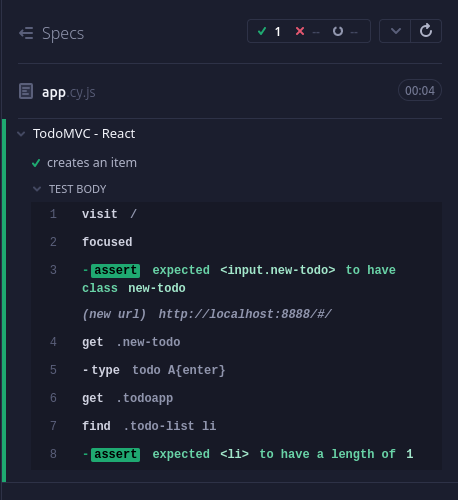Select the TodoMVC - React suite title
The height and width of the screenshot is (500, 458).
pyautogui.click(x=84, y=134)
